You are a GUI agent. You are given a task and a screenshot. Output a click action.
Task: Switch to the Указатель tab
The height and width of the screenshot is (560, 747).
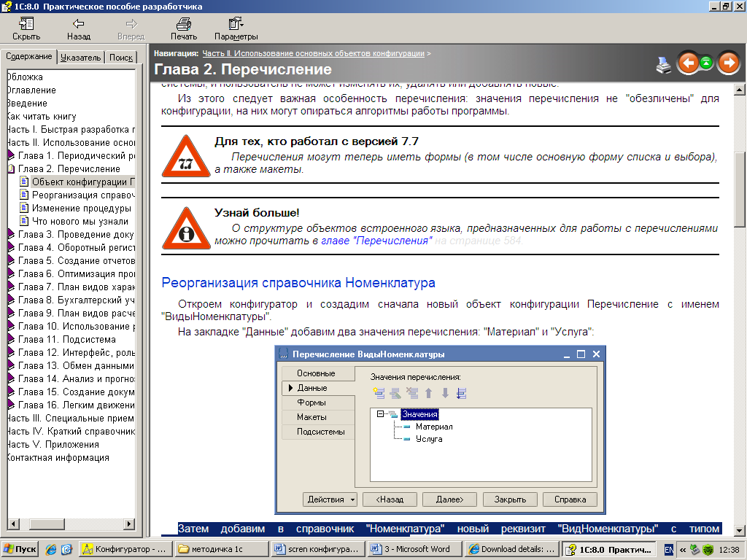click(81, 58)
